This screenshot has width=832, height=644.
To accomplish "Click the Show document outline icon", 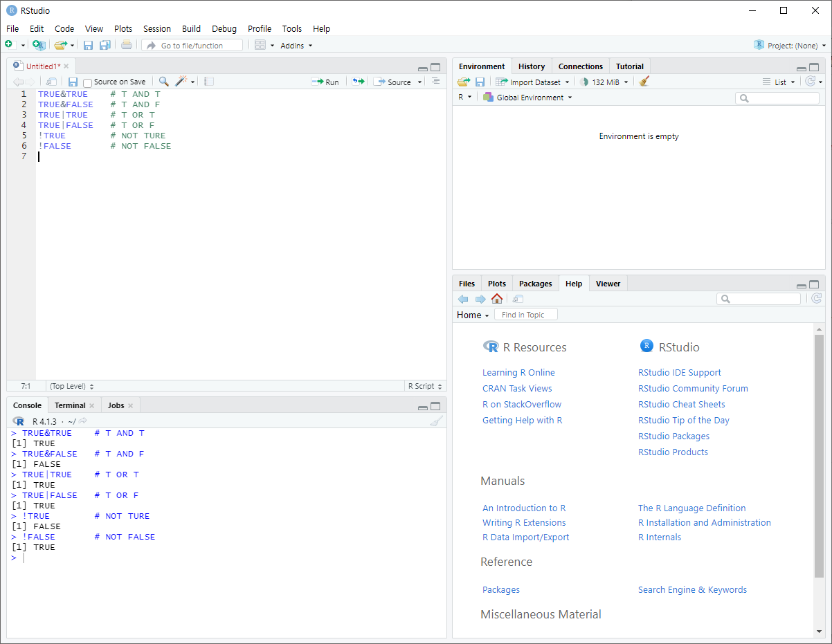I will pyautogui.click(x=435, y=82).
